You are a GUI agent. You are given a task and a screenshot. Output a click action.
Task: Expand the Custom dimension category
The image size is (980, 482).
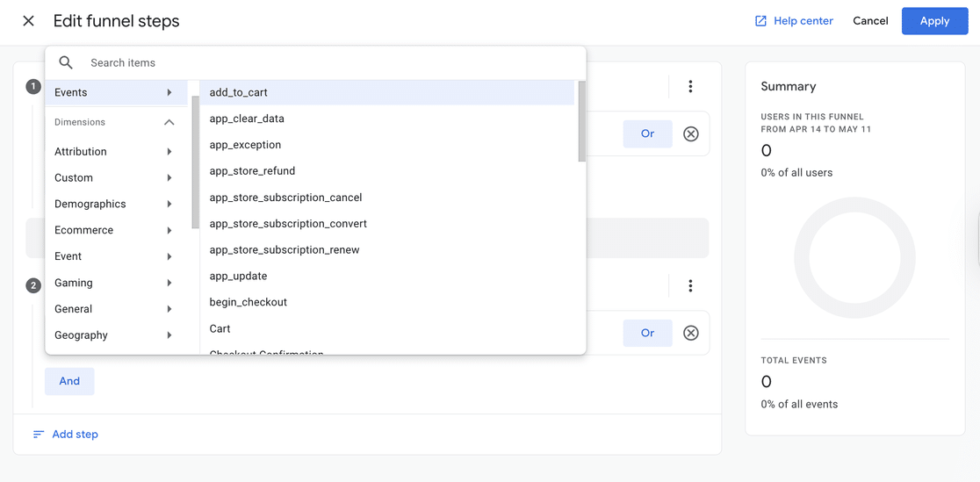(x=116, y=177)
